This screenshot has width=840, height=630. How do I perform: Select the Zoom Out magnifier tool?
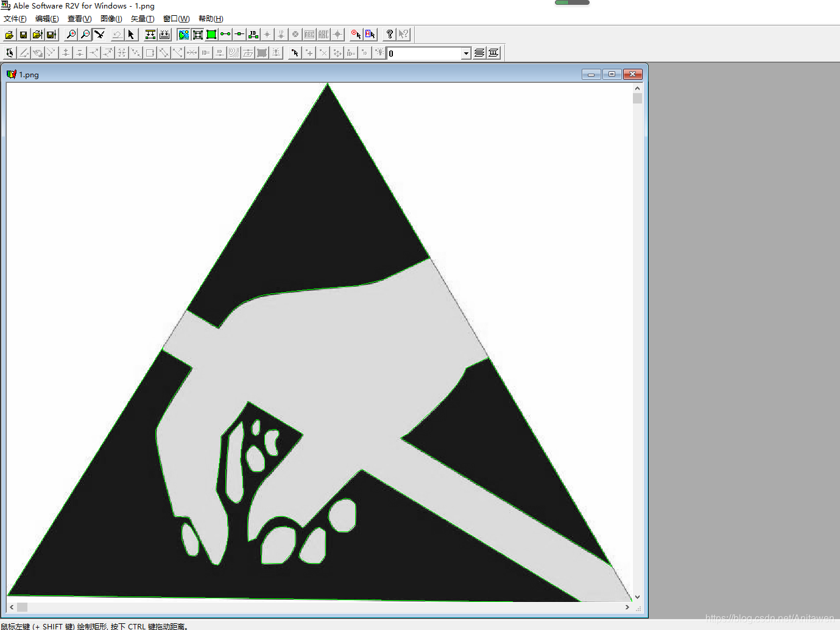pyautogui.click(x=85, y=35)
